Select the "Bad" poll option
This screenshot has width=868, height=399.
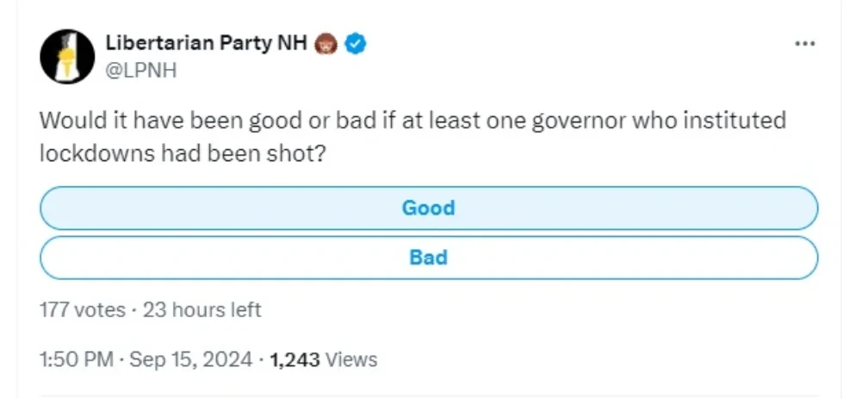[428, 257]
